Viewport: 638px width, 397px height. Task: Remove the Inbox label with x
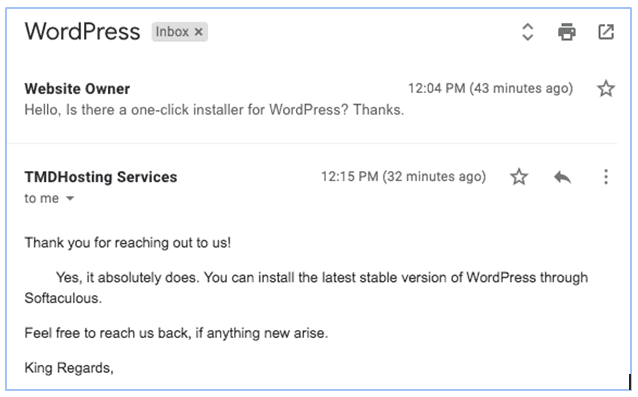pos(199,32)
